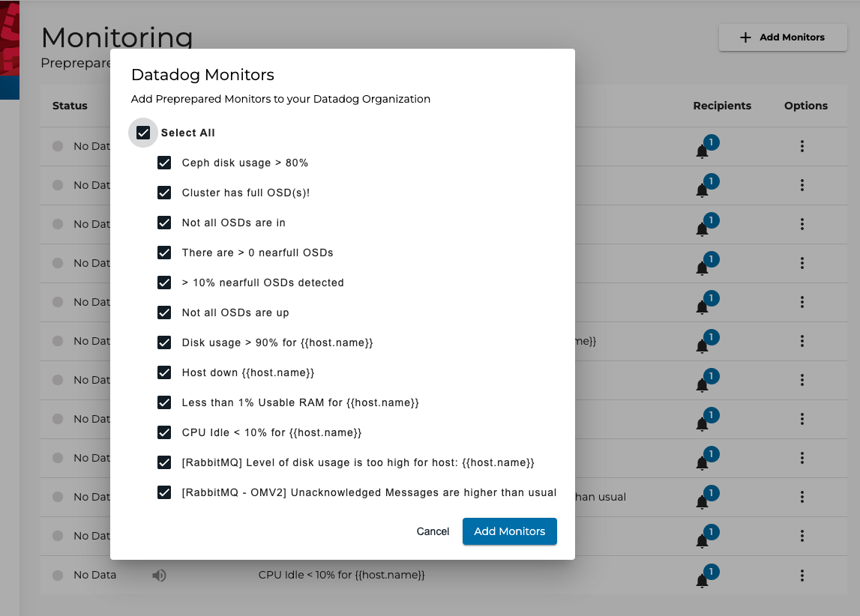Open three-dot options in 'han usual' row
The width and height of the screenshot is (860, 616).
coord(802,497)
